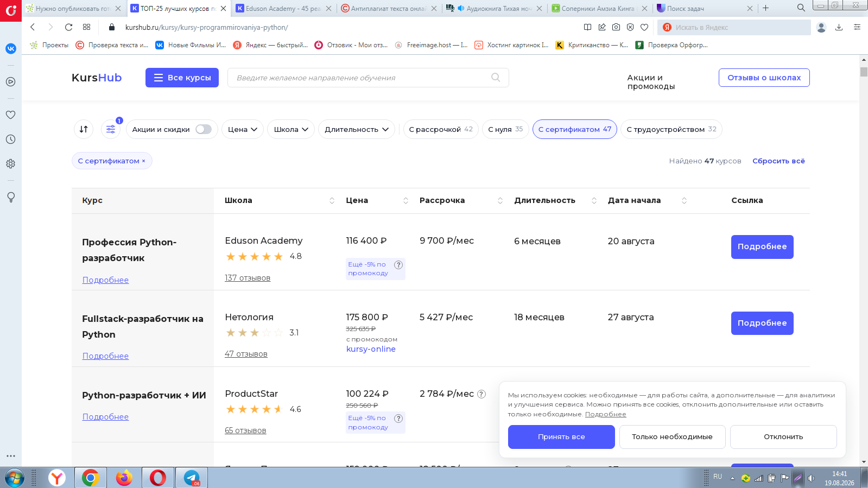Click the help question mark by Eduson promo code
The image size is (868, 488).
click(x=398, y=265)
